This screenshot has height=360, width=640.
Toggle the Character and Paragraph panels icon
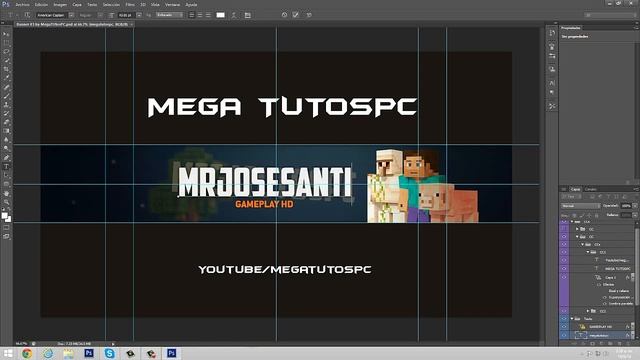coord(248,15)
